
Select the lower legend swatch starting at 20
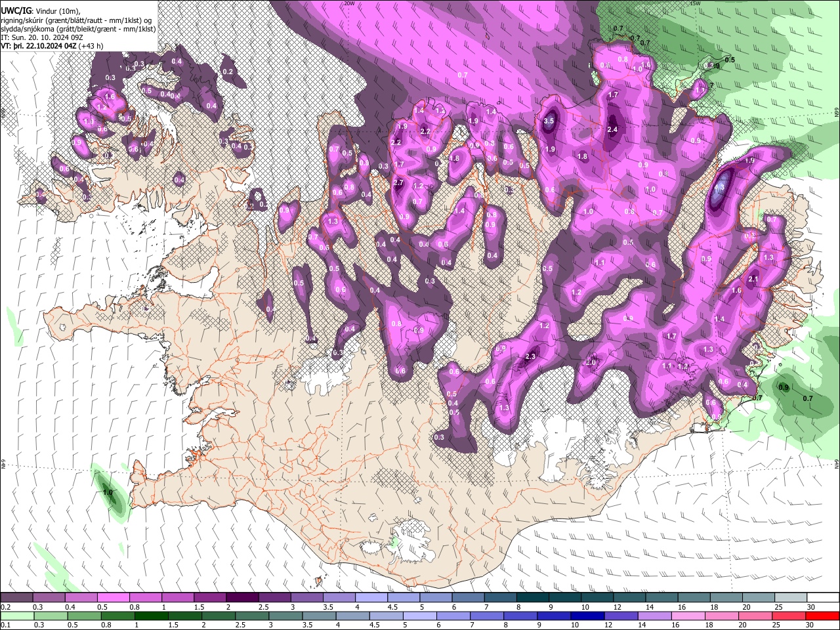pos(754,616)
